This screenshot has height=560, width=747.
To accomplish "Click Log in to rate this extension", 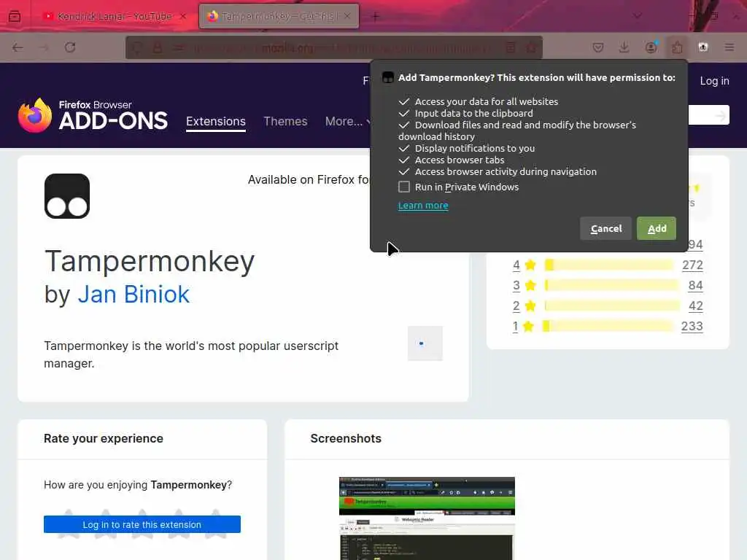I will pos(142,524).
